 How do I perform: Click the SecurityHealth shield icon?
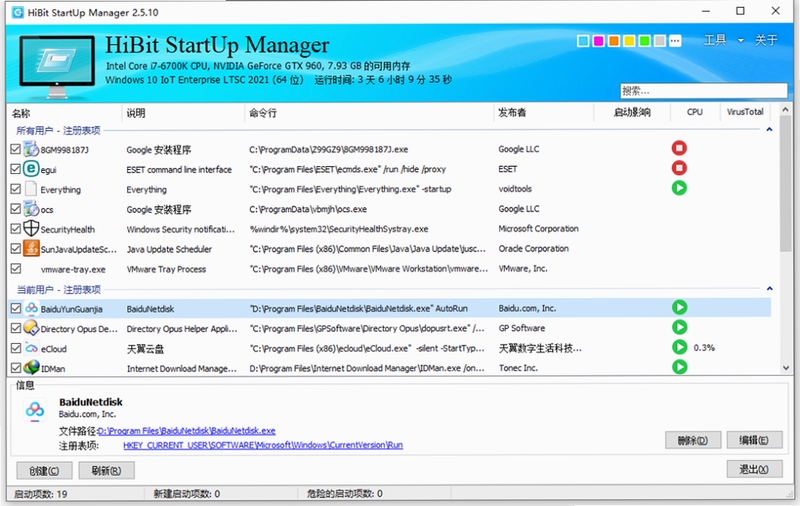(x=31, y=229)
